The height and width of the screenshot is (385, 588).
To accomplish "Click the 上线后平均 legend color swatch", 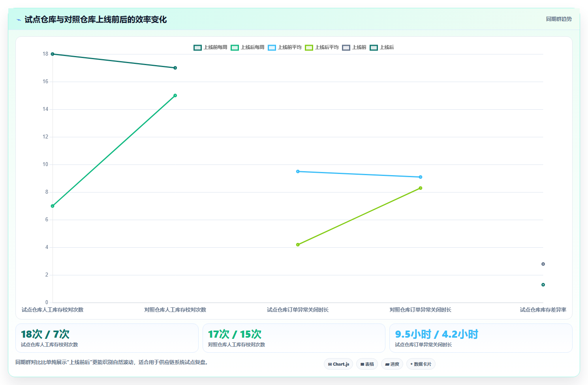I will [309, 48].
